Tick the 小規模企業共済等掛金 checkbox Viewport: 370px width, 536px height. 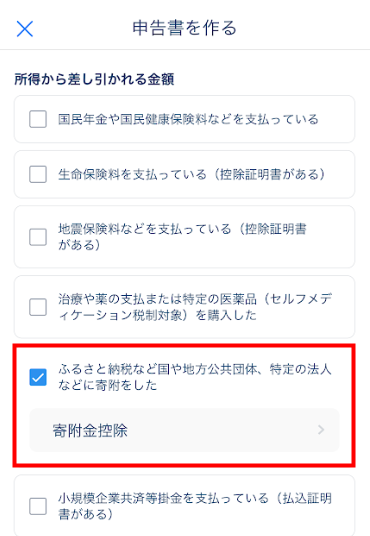click(38, 506)
